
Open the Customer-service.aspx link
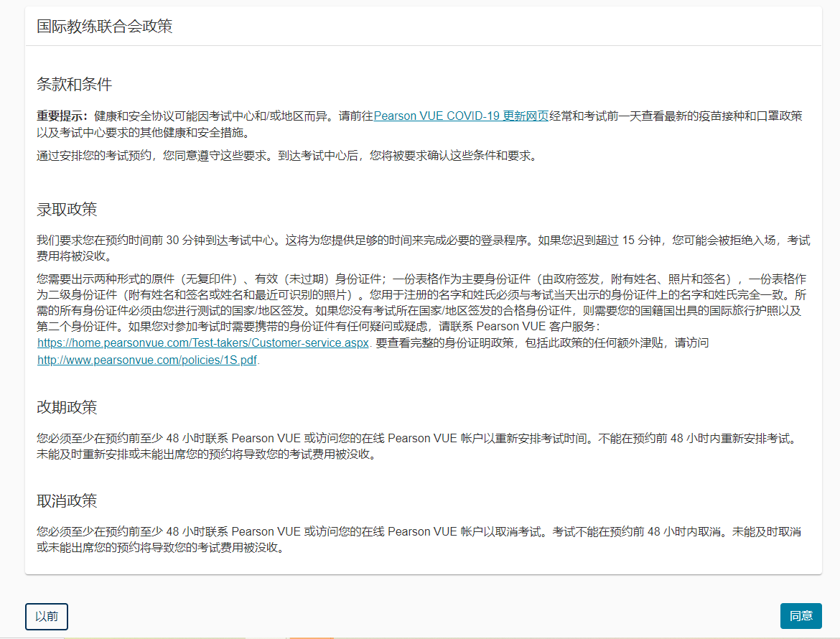point(203,343)
